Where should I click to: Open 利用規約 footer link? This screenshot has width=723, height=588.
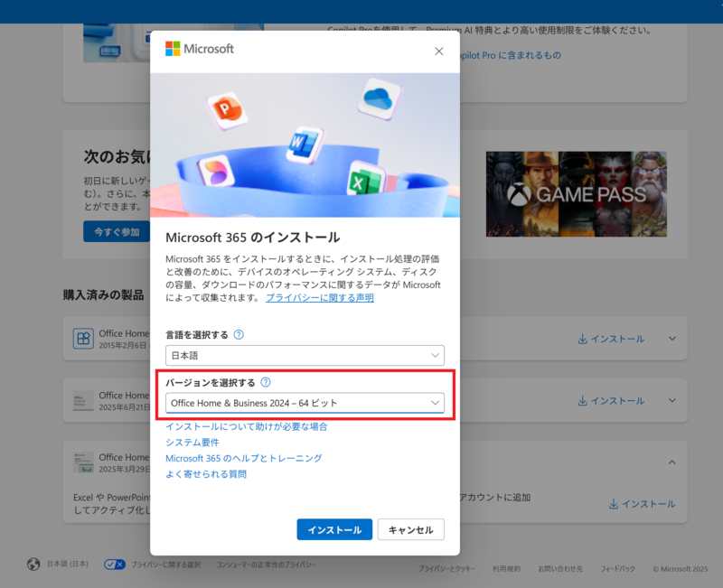pyautogui.click(x=506, y=569)
